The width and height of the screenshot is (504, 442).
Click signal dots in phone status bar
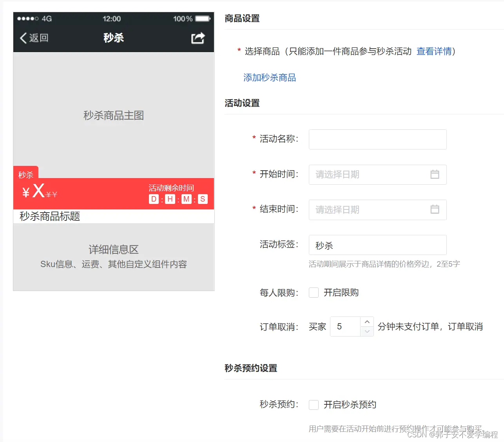pos(28,18)
